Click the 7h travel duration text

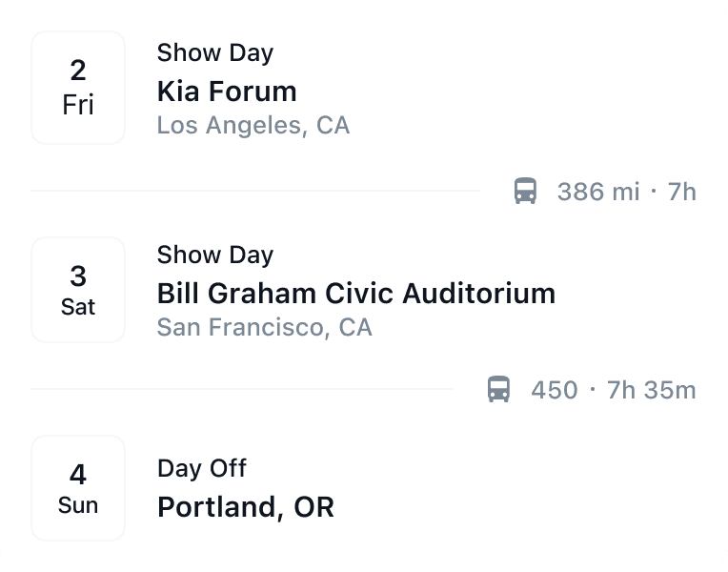coord(682,192)
